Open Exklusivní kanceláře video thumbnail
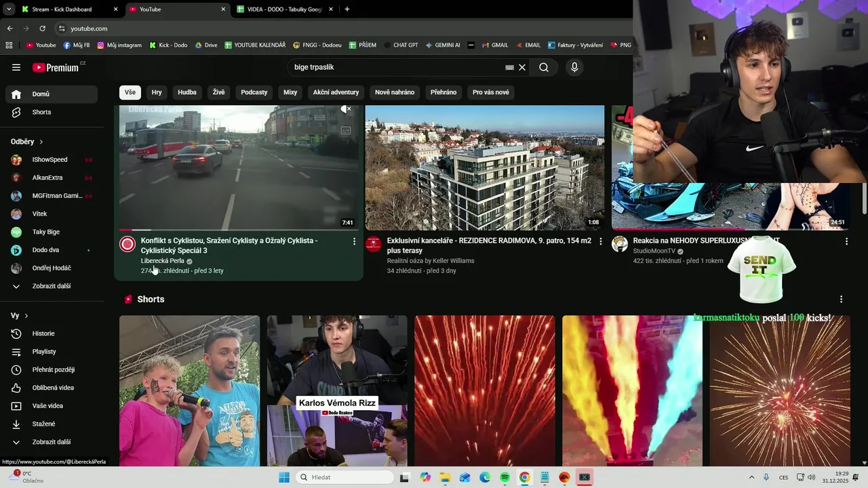This screenshot has width=868, height=488. pos(485,167)
